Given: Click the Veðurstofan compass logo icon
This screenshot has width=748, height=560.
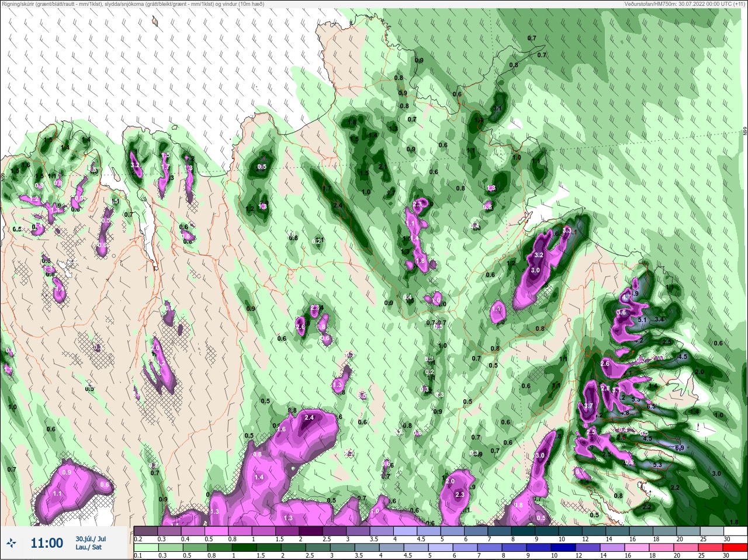Looking at the screenshot, I should (x=12, y=543).
